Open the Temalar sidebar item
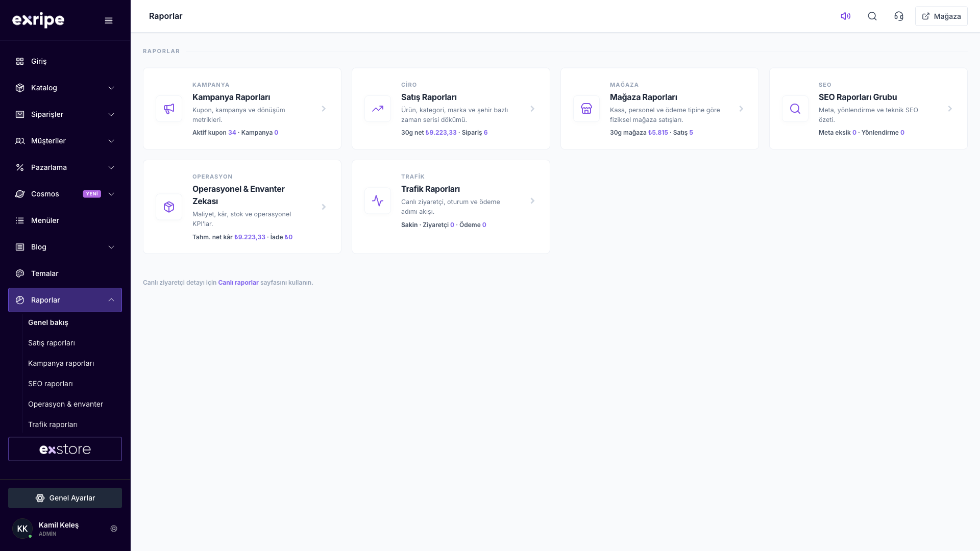Screen dimensions: 980x551 pyautogui.click(x=65, y=273)
